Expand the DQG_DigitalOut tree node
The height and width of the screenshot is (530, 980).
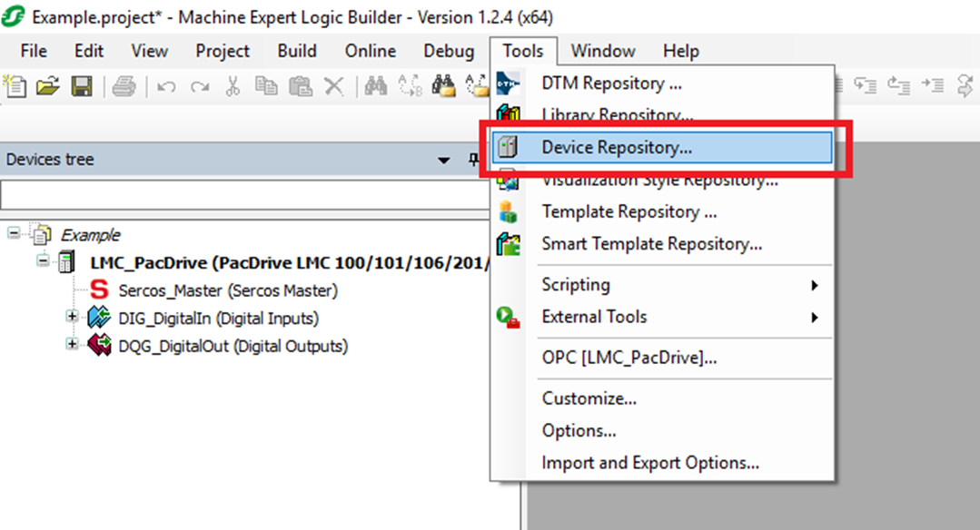tap(73, 345)
